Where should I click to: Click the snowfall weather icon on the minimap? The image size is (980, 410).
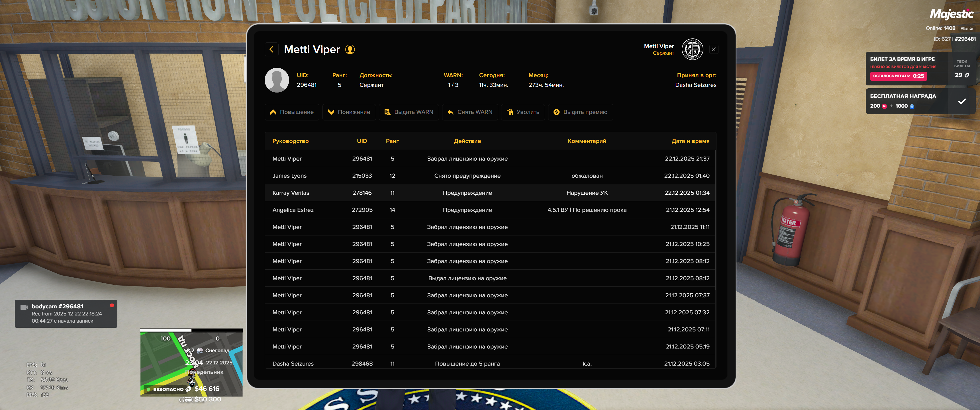[x=200, y=350]
